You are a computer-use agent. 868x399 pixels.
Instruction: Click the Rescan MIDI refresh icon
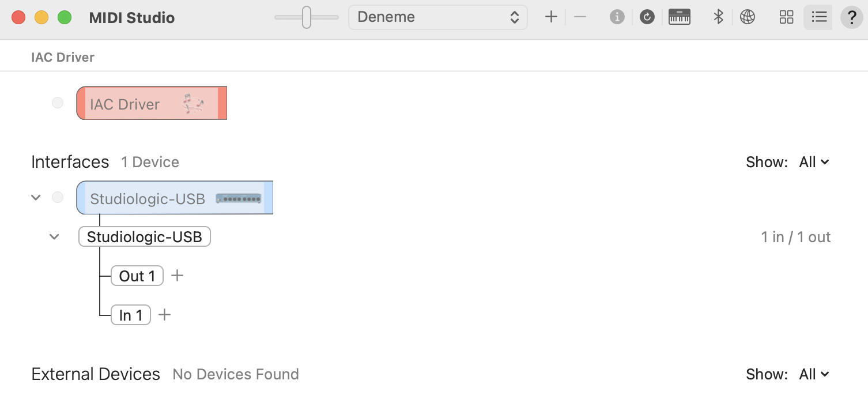[x=647, y=17]
